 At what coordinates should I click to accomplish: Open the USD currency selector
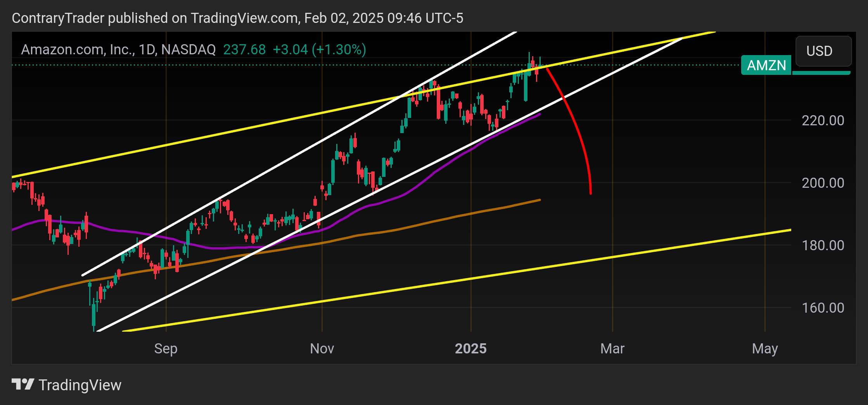pyautogui.click(x=823, y=51)
